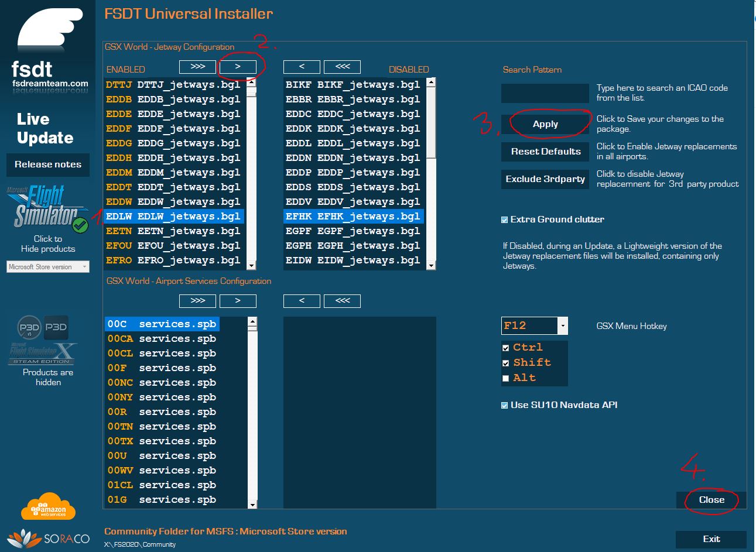Click the <<< button in Airport Services
Screen dimensions: 756x552
point(342,301)
